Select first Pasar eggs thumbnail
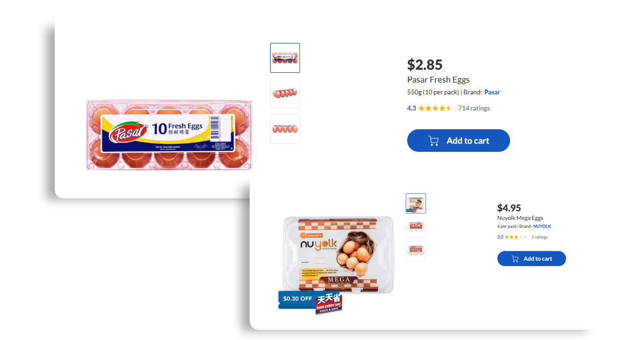Viewport: 644px width, 340px height. point(285,58)
